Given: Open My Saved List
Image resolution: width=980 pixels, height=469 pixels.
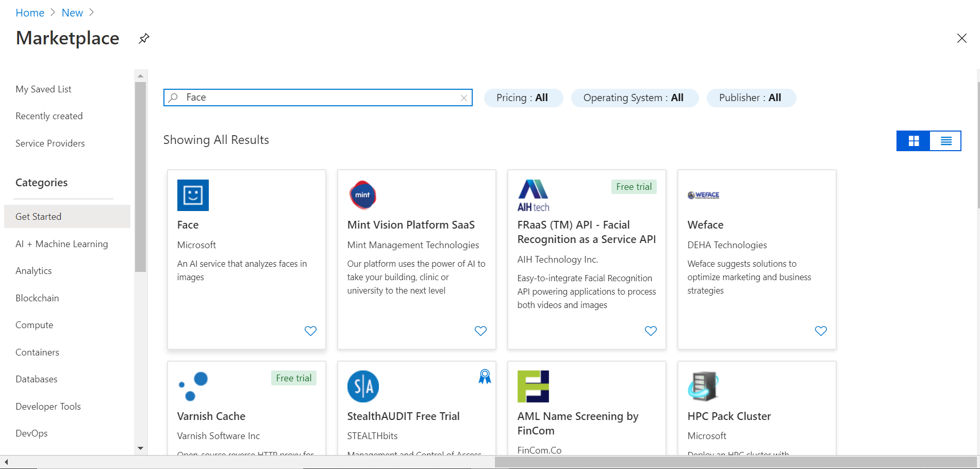Looking at the screenshot, I should click(x=44, y=89).
